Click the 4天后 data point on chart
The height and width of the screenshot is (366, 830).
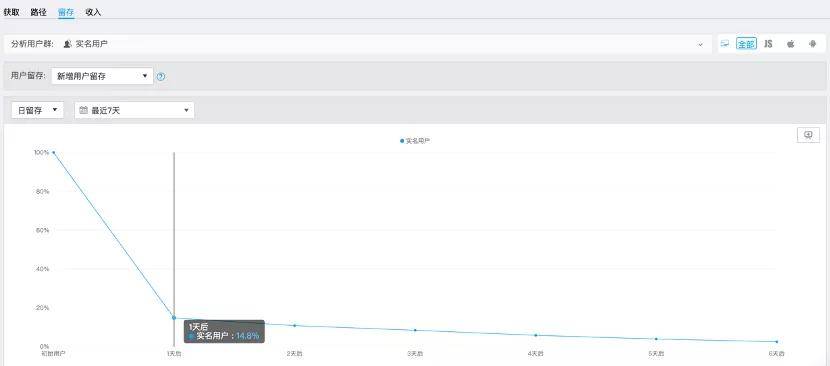tap(536, 335)
